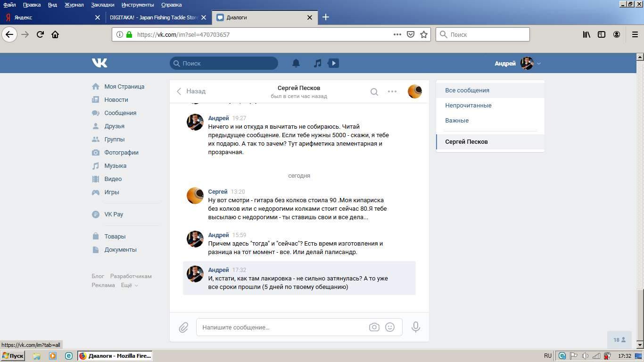Show the Firefox sidebars
The width and height of the screenshot is (644, 362).
pyautogui.click(x=602, y=34)
